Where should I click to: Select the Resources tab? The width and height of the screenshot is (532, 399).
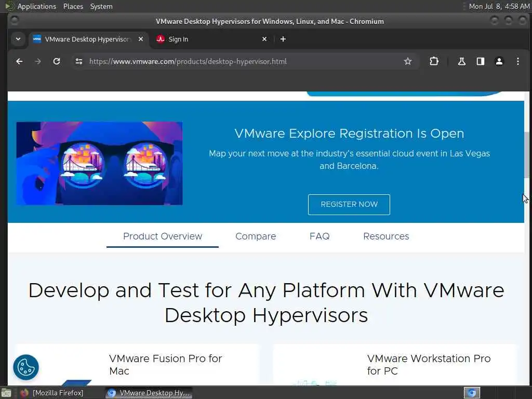click(x=386, y=236)
